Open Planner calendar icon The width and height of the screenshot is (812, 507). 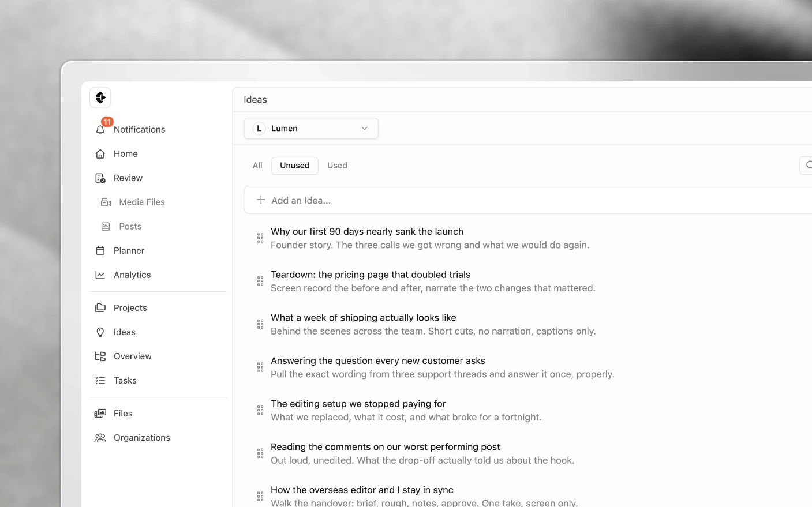click(100, 251)
